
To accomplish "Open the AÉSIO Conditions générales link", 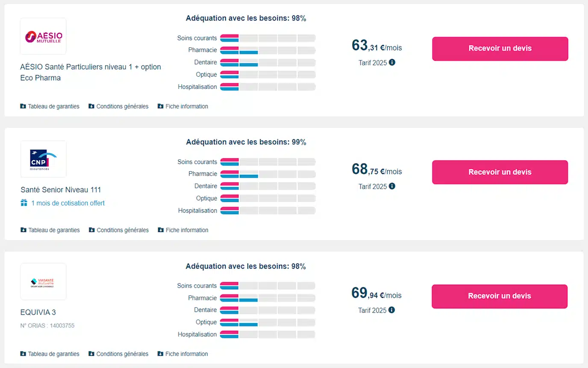I will click(122, 107).
